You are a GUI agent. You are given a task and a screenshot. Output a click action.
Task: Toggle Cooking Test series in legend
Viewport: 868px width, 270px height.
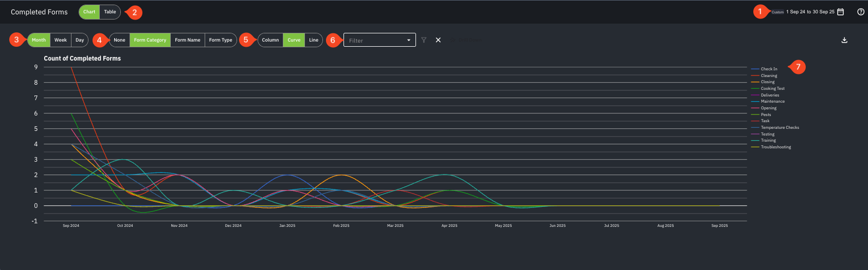point(768,88)
